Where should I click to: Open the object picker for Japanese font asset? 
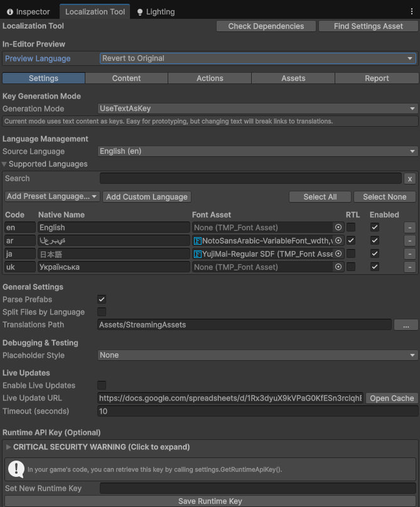pyautogui.click(x=338, y=253)
